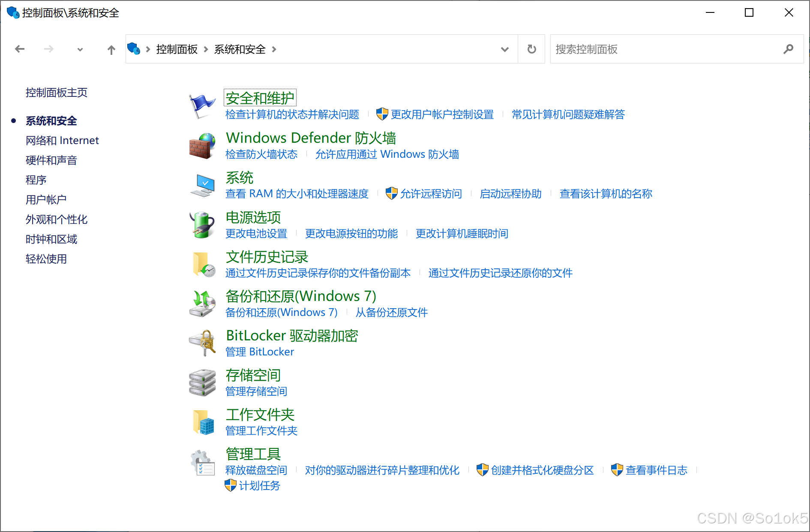The height and width of the screenshot is (532, 810).
Task: Select 网络和 Internet in the sidebar
Action: (62, 141)
